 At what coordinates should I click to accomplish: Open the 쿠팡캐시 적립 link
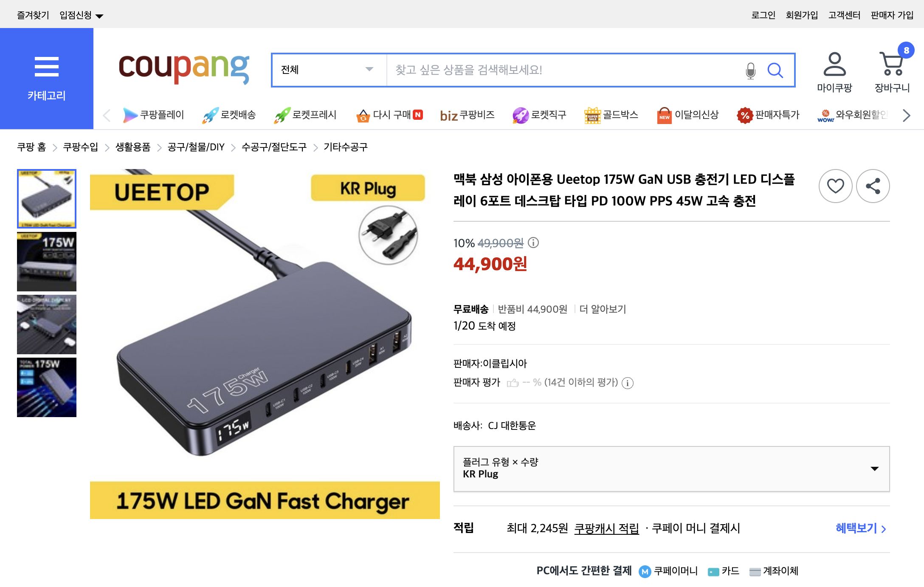click(606, 529)
